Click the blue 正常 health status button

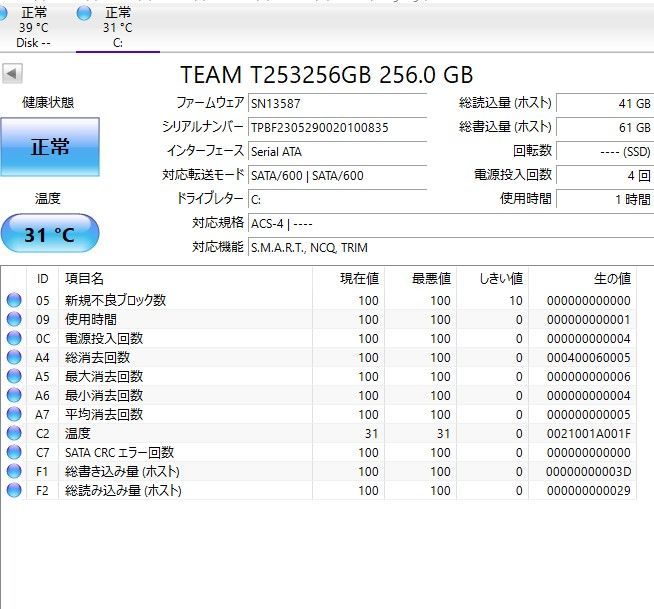[x=50, y=147]
